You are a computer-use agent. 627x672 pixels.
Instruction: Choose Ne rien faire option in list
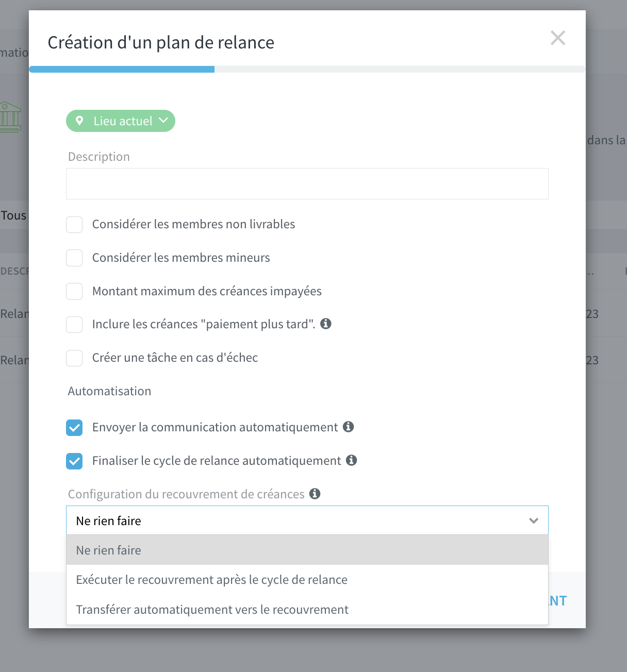coord(307,550)
